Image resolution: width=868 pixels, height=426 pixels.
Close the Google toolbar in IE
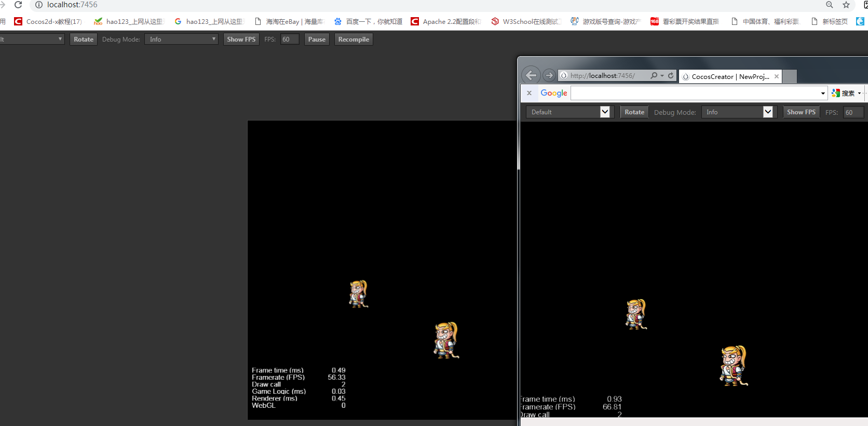click(529, 93)
